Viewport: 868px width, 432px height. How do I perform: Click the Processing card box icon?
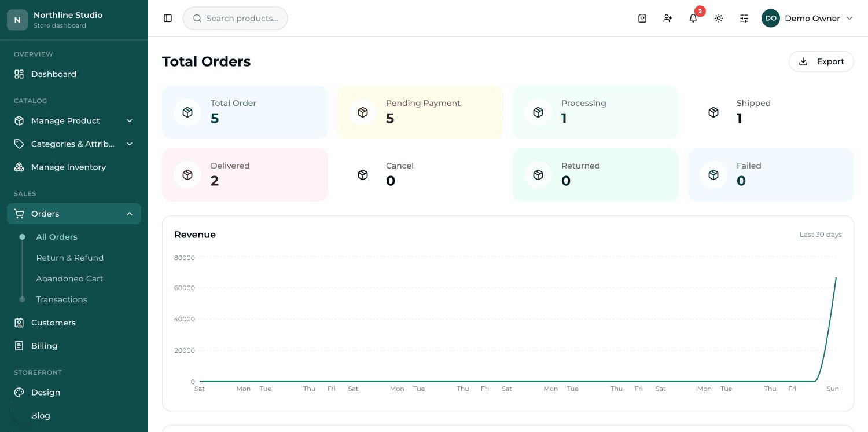click(x=538, y=112)
